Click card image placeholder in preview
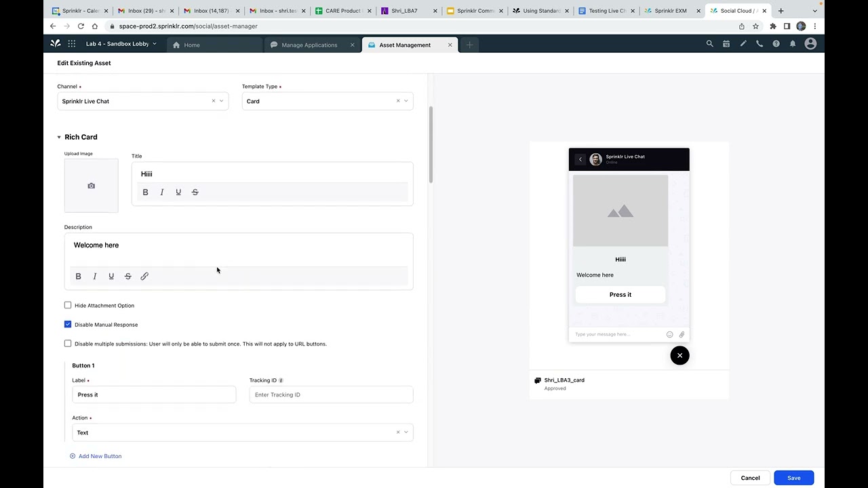This screenshot has height=488, width=868. 620,211
